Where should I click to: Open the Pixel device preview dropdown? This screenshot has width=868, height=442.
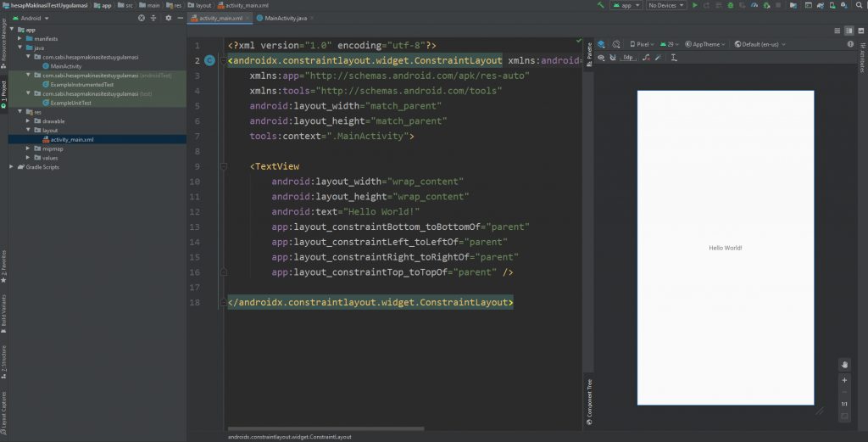(643, 44)
